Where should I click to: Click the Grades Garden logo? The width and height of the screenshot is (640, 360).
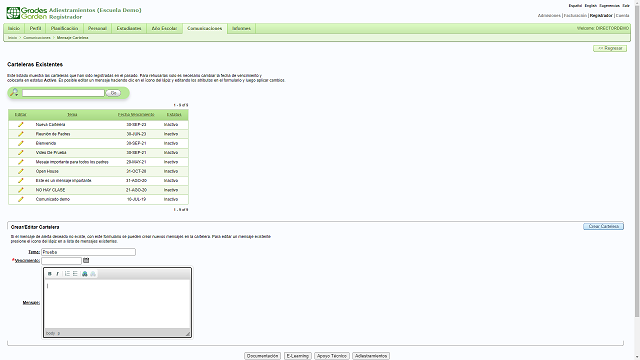[27, 13]
